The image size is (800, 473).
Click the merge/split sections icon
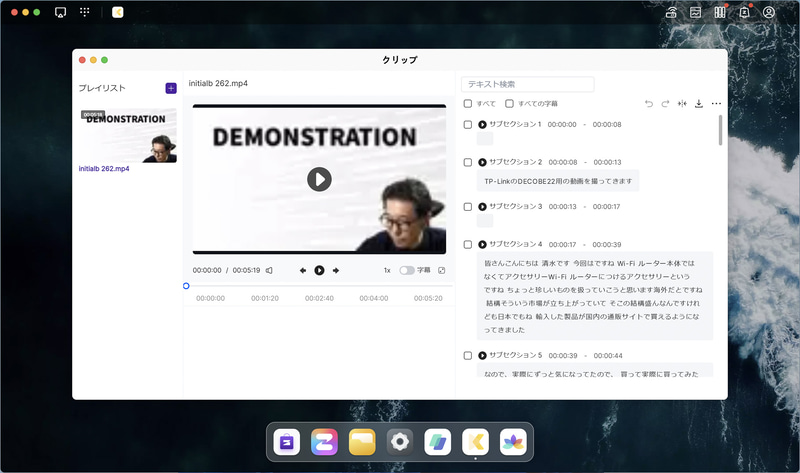point(682,104)
